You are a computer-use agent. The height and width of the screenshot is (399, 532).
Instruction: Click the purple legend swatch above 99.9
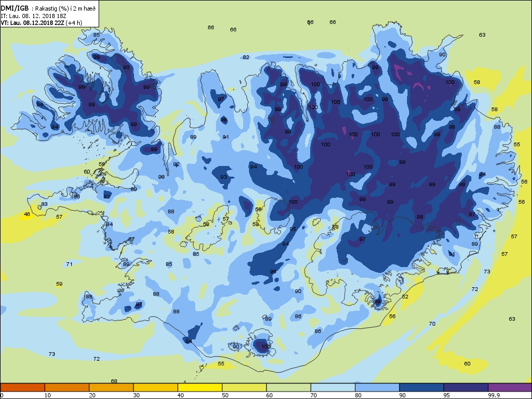click(x=510, y=387)
